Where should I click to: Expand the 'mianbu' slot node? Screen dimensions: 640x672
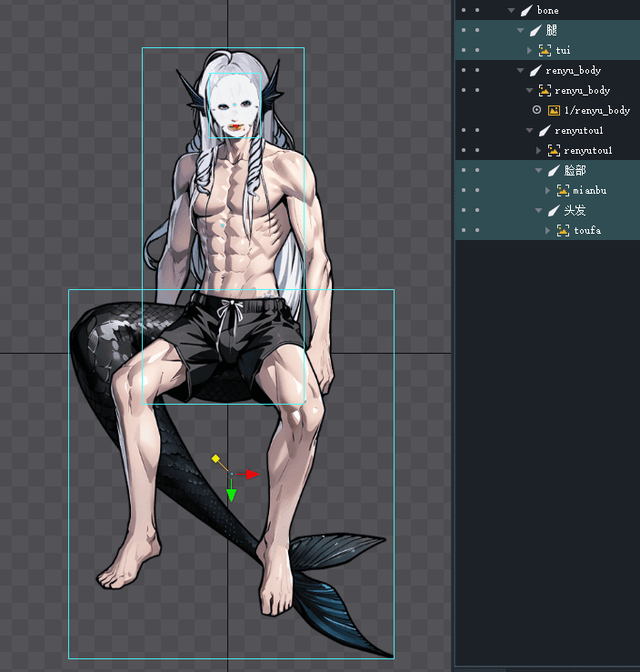(x=548, y=190)
